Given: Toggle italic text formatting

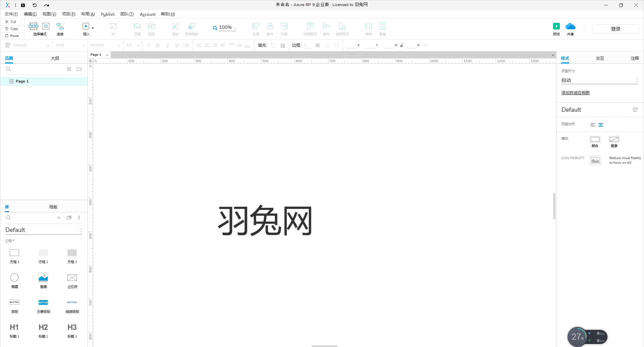Looking at the screenshot, I should point(167,45).
